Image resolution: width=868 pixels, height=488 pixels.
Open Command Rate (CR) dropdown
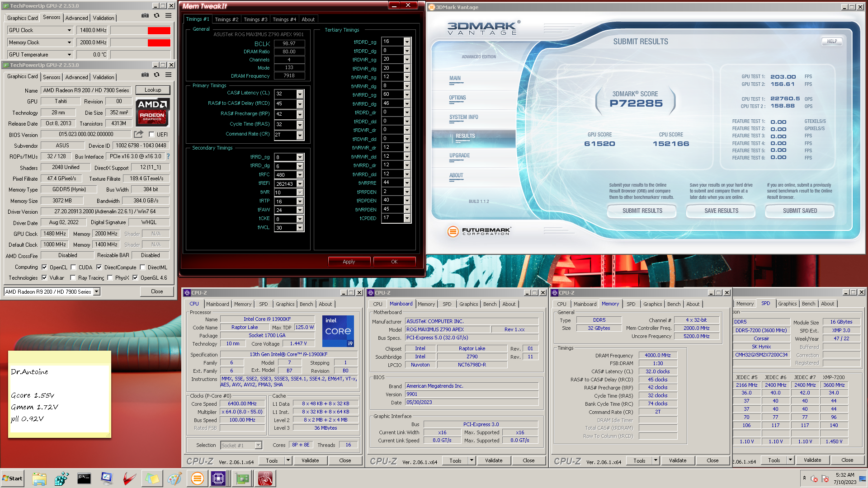click(300, 135)
